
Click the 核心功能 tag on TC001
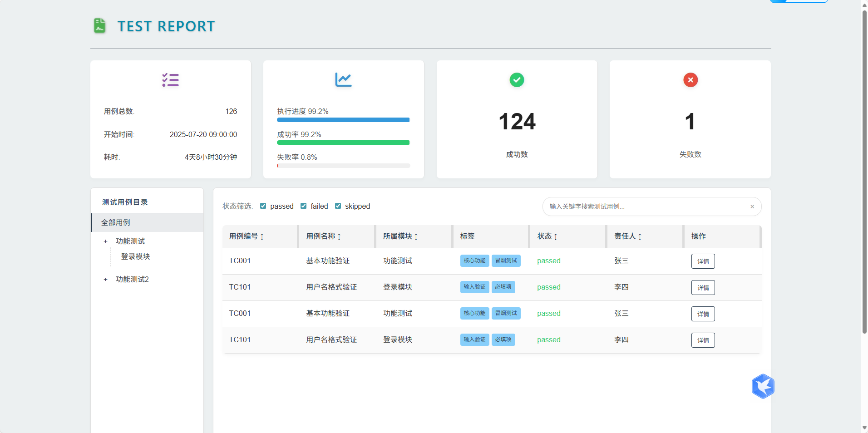pyautogui.click(x=474, y=261)
